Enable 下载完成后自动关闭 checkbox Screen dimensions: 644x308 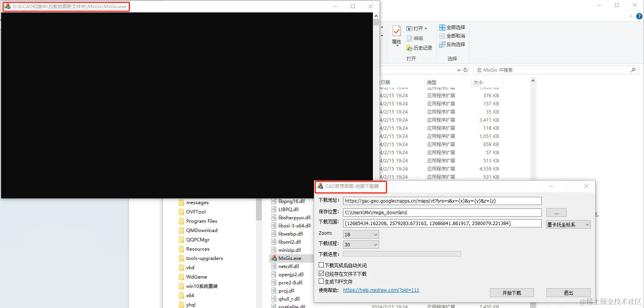click(x=321, y=265)
